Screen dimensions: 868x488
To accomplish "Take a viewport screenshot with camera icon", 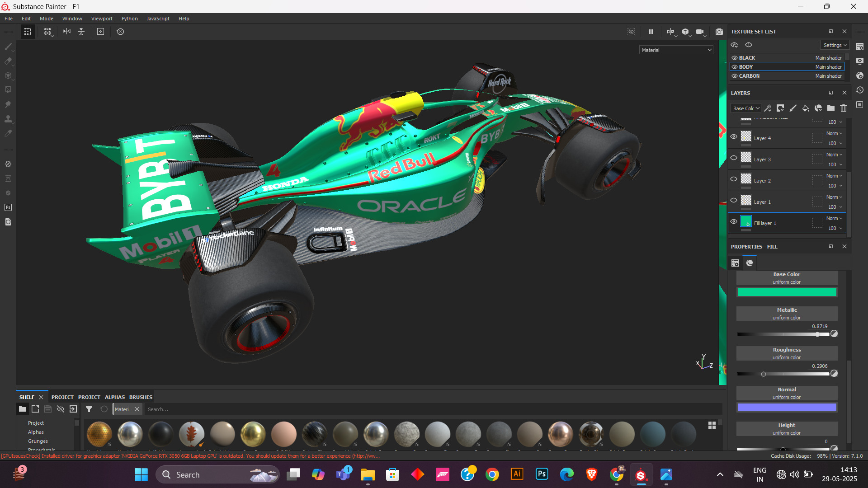I will click(x=719, y=32).
